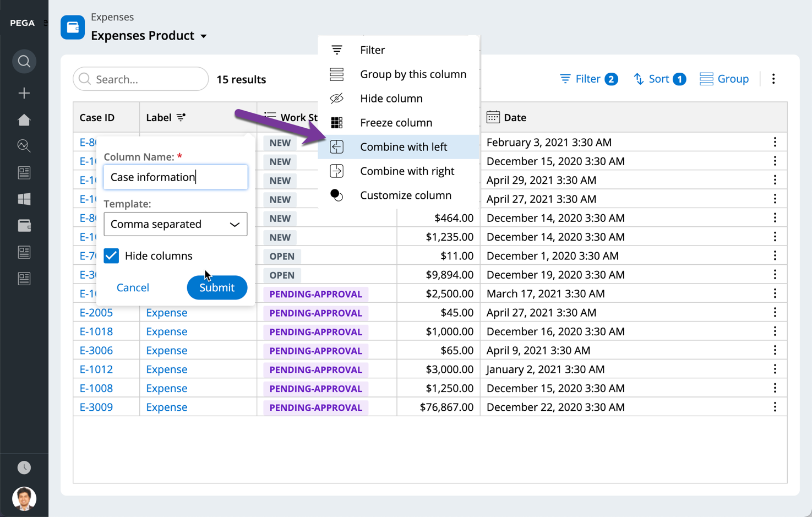This screenshot has height=517, width=812.
Task: Click the Label column filter indicator icon
Action: (x=181, y=117)
